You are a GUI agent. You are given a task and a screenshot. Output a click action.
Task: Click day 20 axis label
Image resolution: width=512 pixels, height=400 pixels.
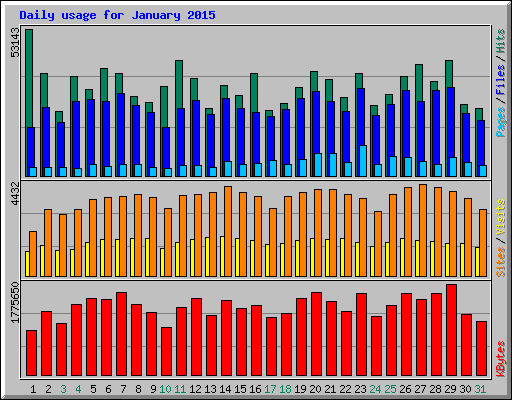point(315,389)
